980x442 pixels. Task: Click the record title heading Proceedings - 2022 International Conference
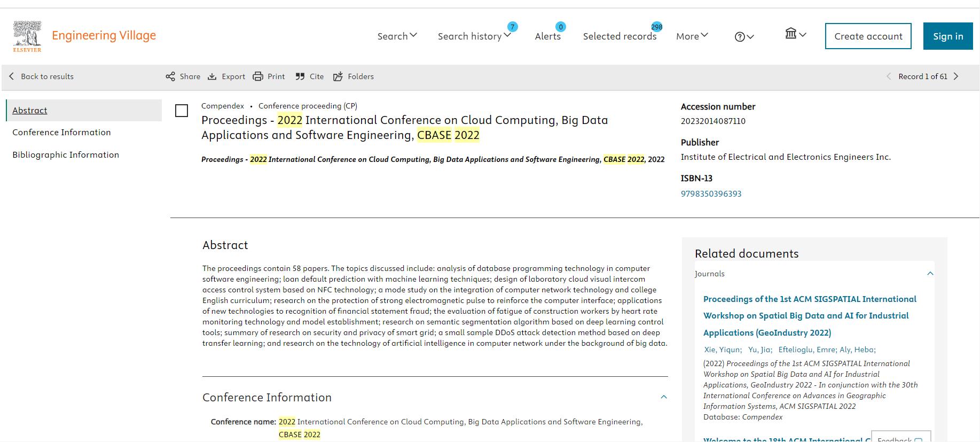tap(405, 128)
